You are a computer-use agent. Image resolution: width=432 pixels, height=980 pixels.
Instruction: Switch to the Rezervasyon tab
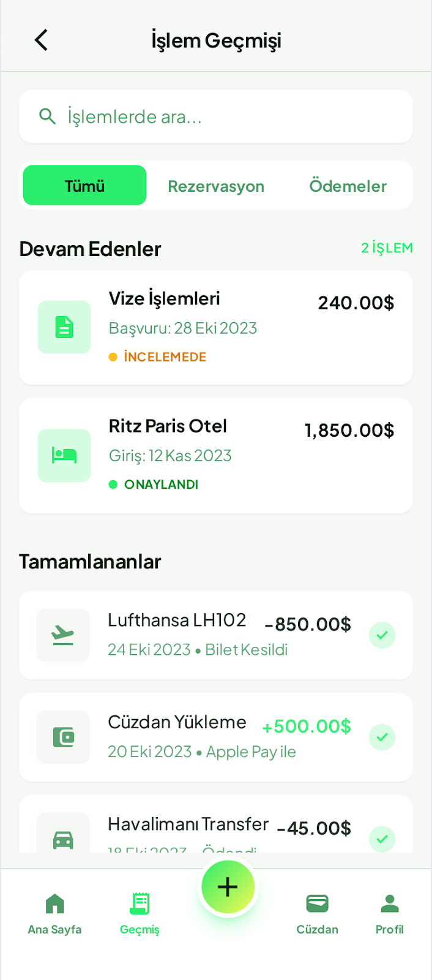click(x=216, y=186)
